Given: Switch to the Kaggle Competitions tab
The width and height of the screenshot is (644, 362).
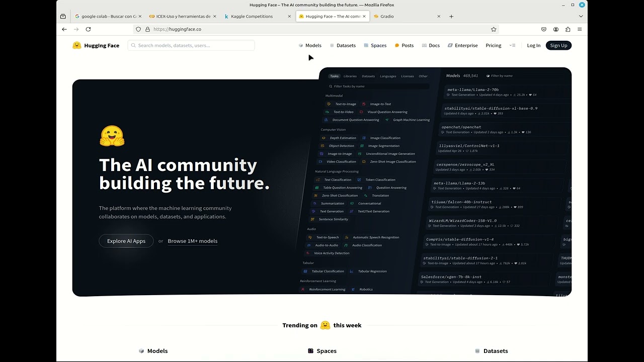Looking at the screenshot, I should click(x=258, y=16).
